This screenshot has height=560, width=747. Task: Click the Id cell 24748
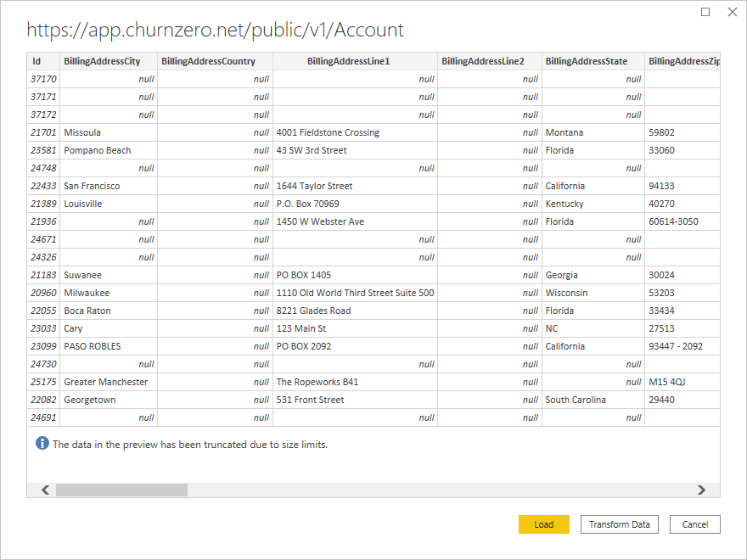click(x=43, y=168)
